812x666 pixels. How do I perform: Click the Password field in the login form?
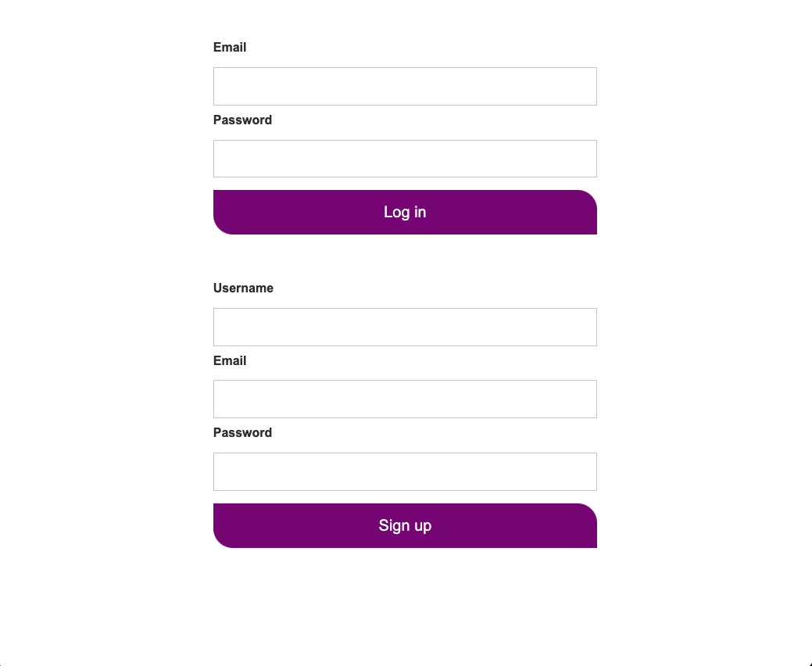click(405, 158)
